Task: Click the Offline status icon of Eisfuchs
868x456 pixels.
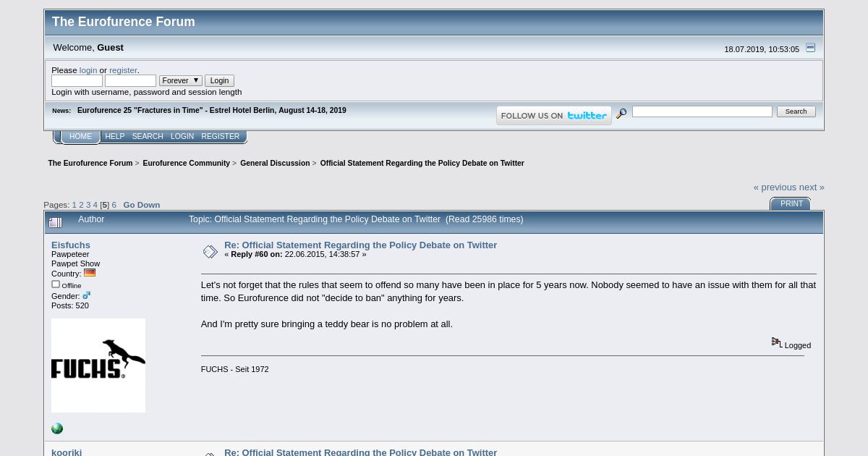Action: click(x=56, y=284)
